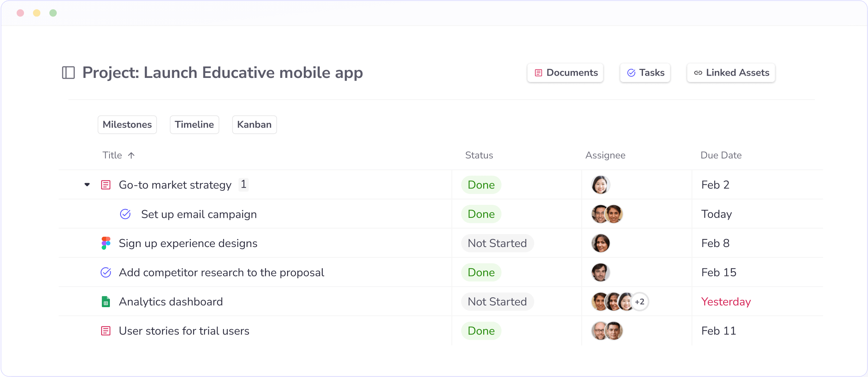This screenshot has width=868, height=377.
Task: Click the assignee avatar for Add competitor research
Action: pos(601,272)
